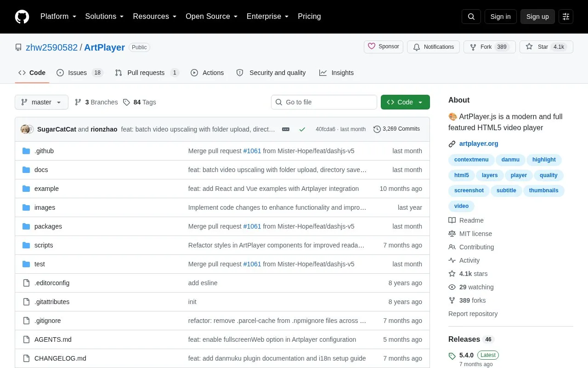This screenshot has height=368, width=588.
Task: Click the green commit status checkmark
Action: (x=302, y=129)
